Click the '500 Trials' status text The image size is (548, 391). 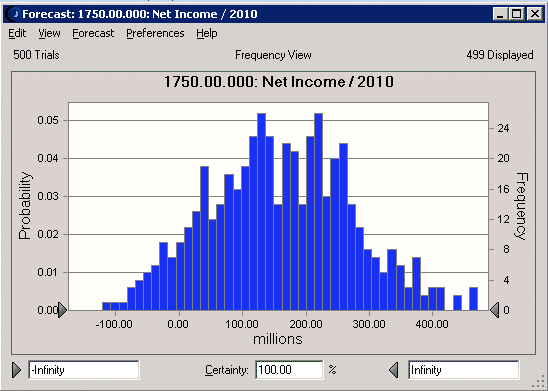pos(36,55)
